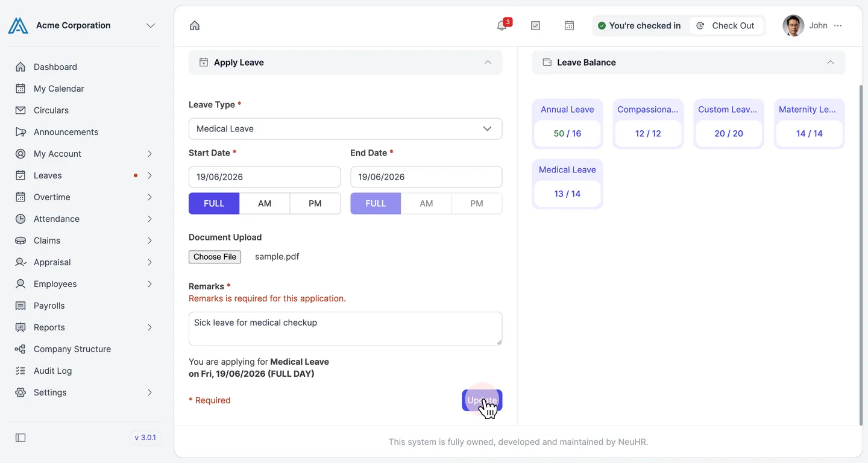Viewport: 868px width, 463px height.
Task: Click the Compassionate leave balance card
Action: coord(648,124)
